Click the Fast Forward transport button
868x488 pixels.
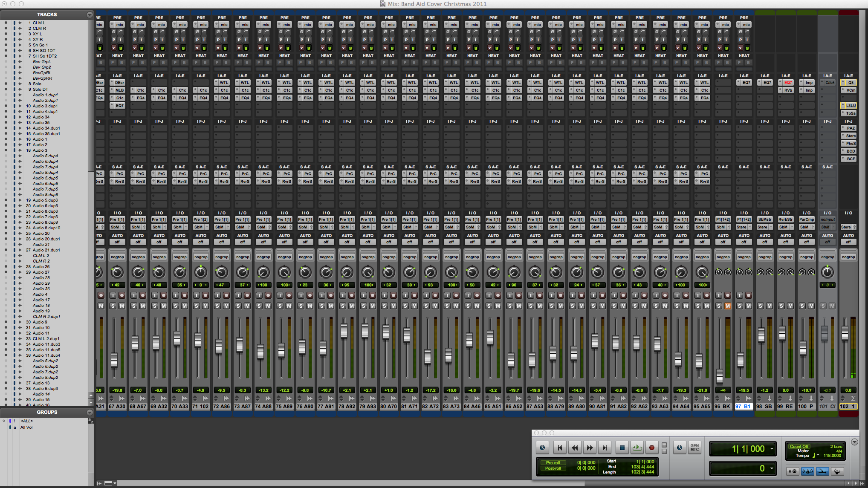point(590,448)
